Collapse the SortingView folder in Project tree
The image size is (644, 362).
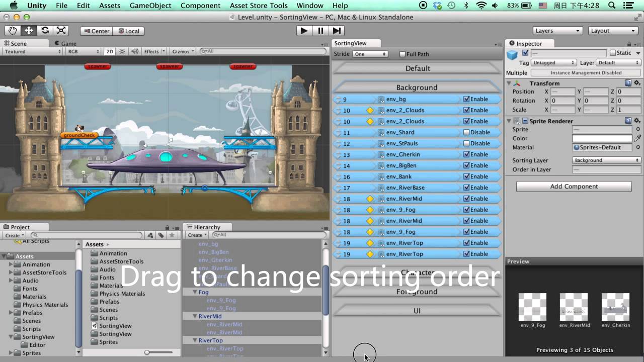[x=11, y=337]
